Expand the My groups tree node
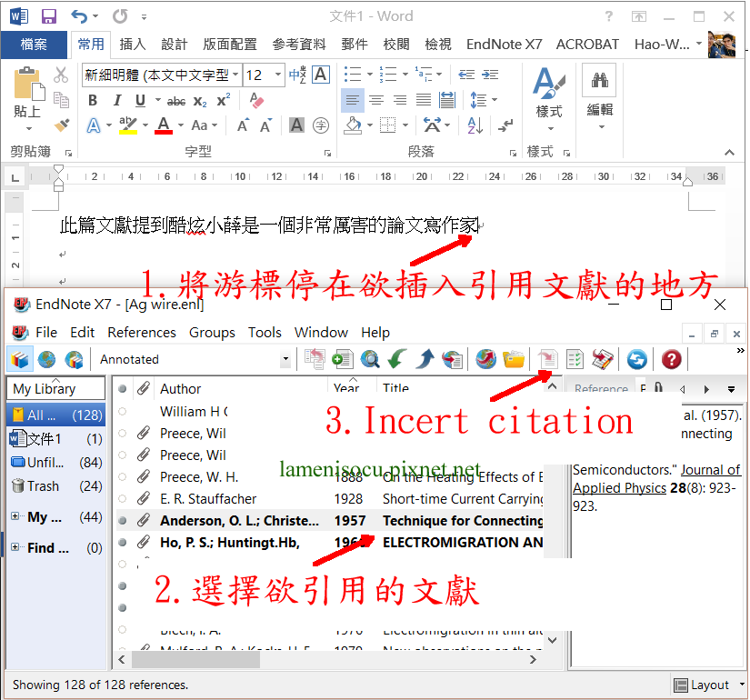Viewport: 750px width, 700px height. [15, 516]
